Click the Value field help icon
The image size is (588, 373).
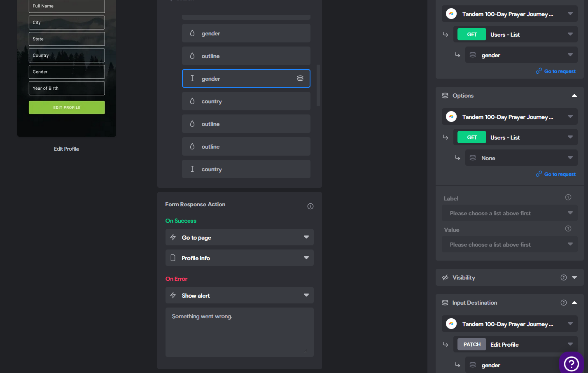pyautogui.click(x=568, y=228)
